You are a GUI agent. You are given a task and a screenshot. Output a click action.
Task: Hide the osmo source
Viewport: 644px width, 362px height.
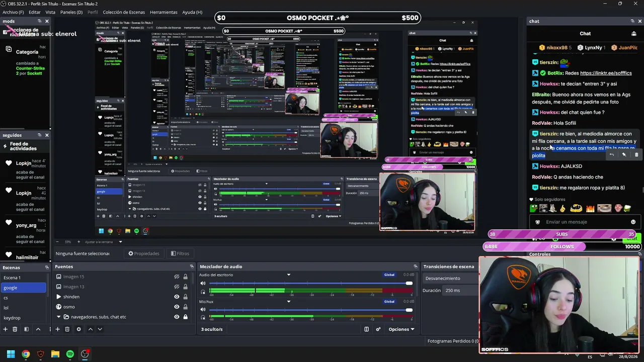pyautogui.click(x=177, y=307)
